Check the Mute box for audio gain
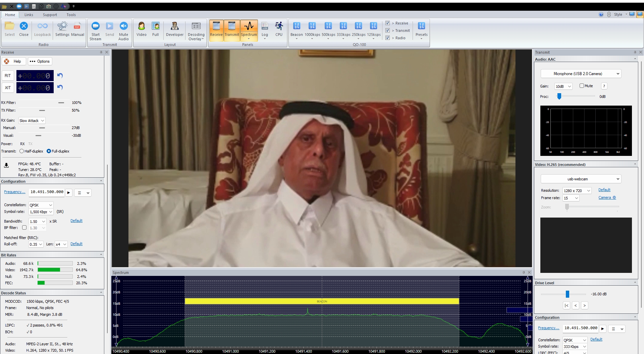The width and height of the screenshot is (644, 354). pyautogui.click(x=582, y=86)
